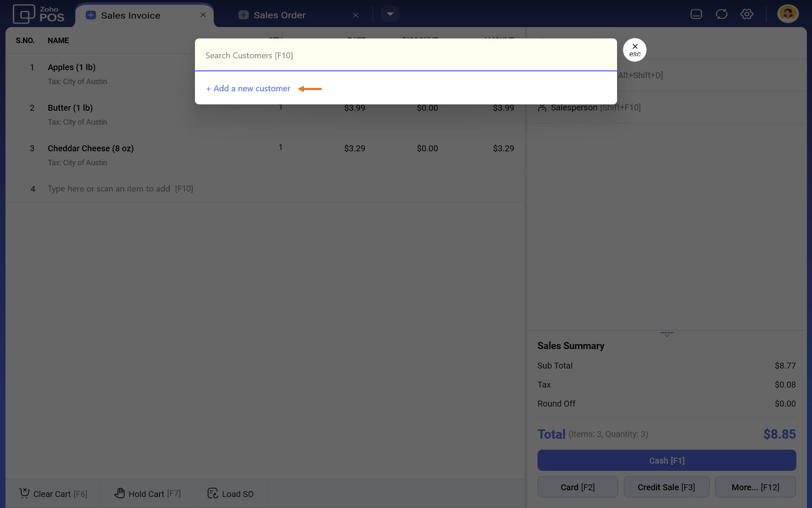Screen dimensions: 812x508
Task: Click the sync refresh icon in header
Action: (x=721, y=14)
